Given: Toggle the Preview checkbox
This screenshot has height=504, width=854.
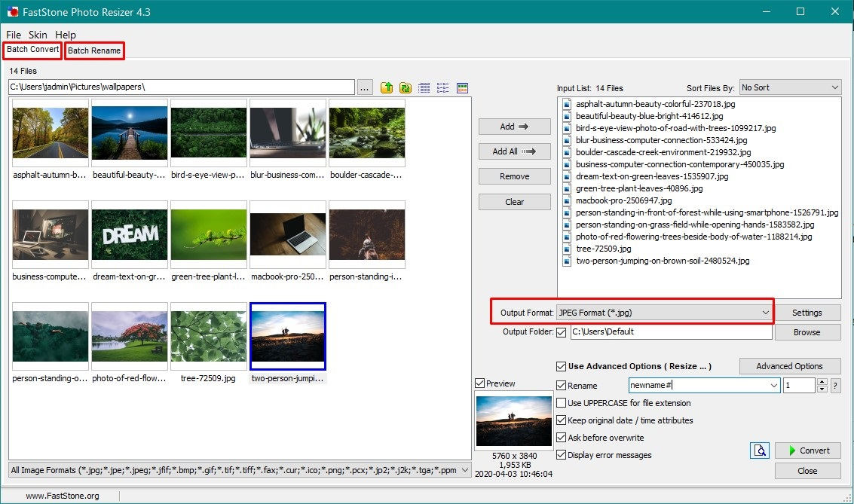Looking at the screenshot, I should click(480, 383).
